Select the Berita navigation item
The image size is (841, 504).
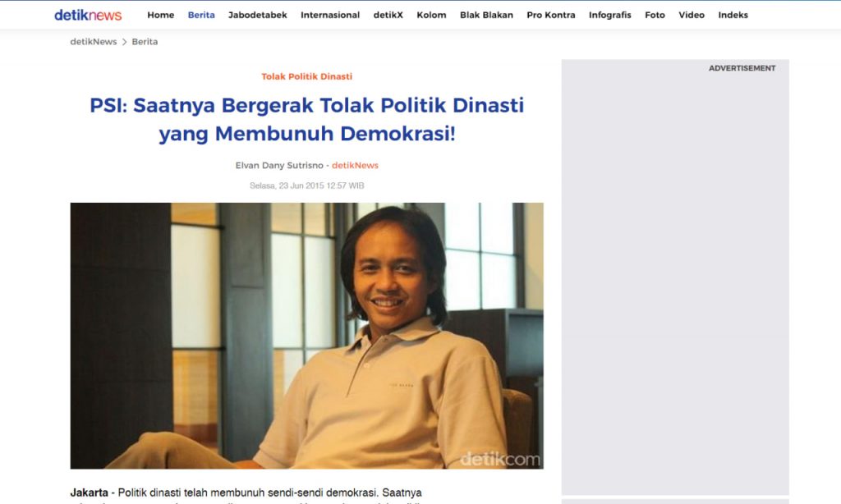(x=201, y=15)
